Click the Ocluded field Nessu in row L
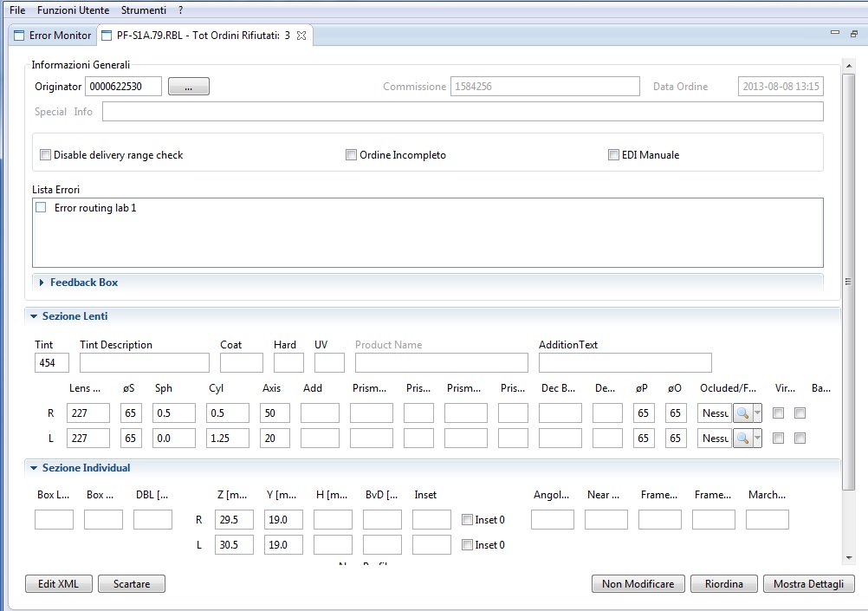The height and width of the screenshot is (611, 868). pos(715,439)
